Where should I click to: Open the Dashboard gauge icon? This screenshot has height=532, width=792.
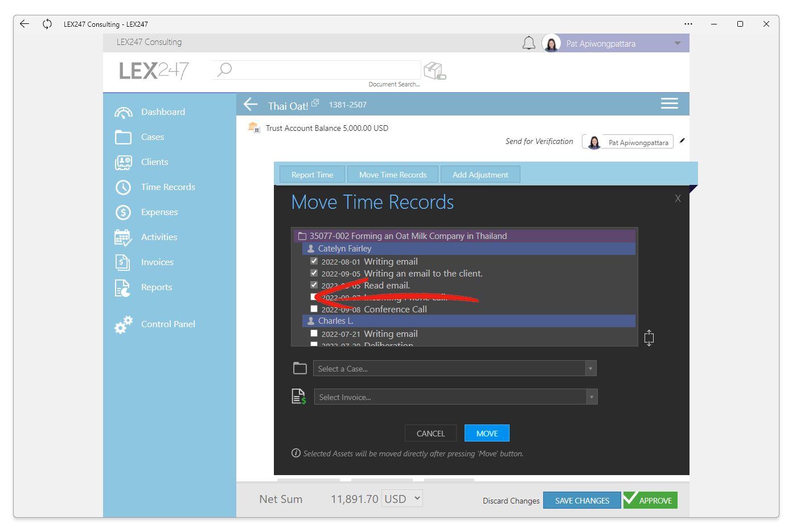click(124, 112)
